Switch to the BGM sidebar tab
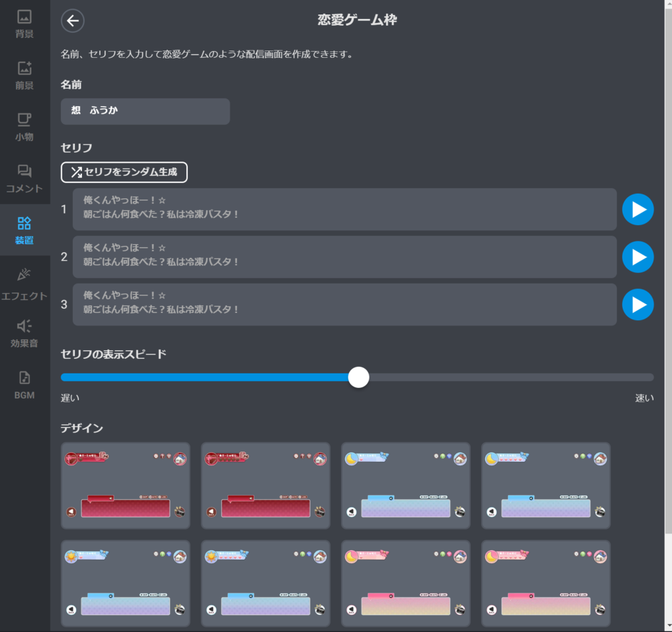Screen dimensions: 672x632 [24, 385]
